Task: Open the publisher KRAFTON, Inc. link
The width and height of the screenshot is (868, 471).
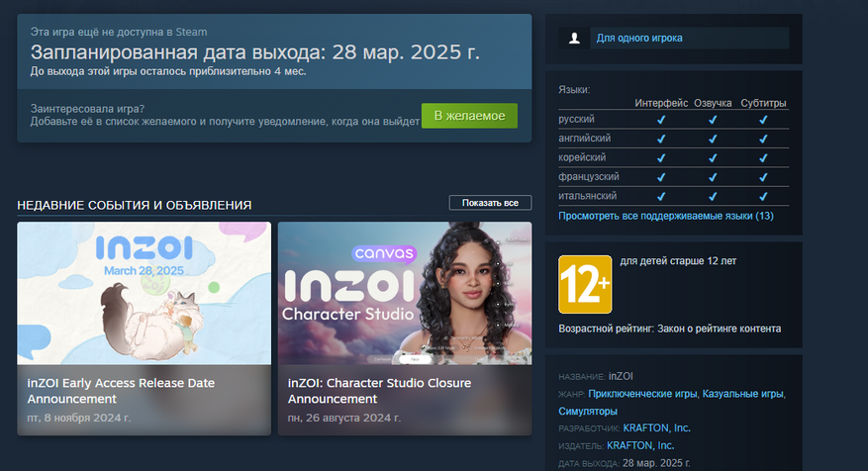Action: tap(640, 445)
